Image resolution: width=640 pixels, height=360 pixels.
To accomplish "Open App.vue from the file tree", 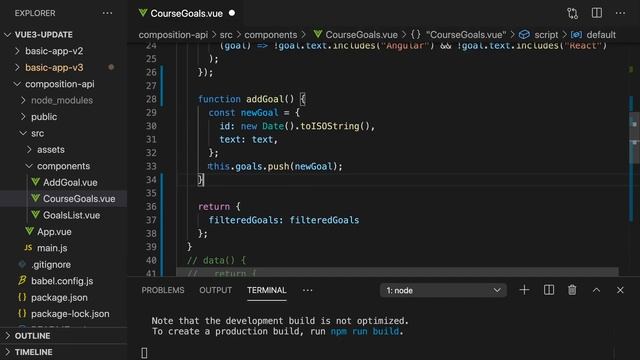I will point(54,231).
